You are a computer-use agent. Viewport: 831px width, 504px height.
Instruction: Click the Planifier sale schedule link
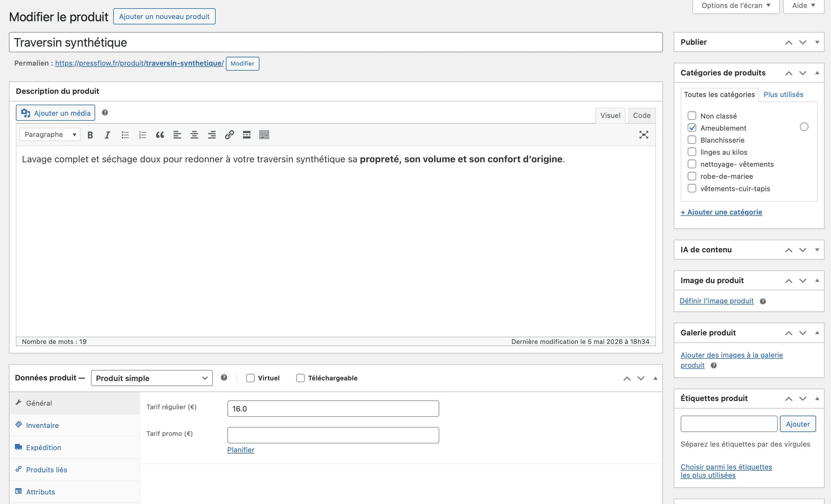(x=241, y=450)
